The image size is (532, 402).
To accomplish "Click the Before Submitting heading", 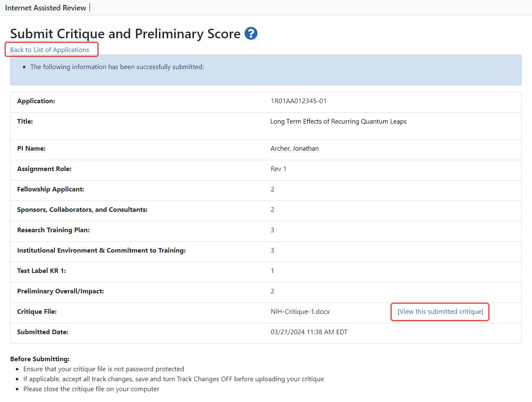I will click(40, 359).
